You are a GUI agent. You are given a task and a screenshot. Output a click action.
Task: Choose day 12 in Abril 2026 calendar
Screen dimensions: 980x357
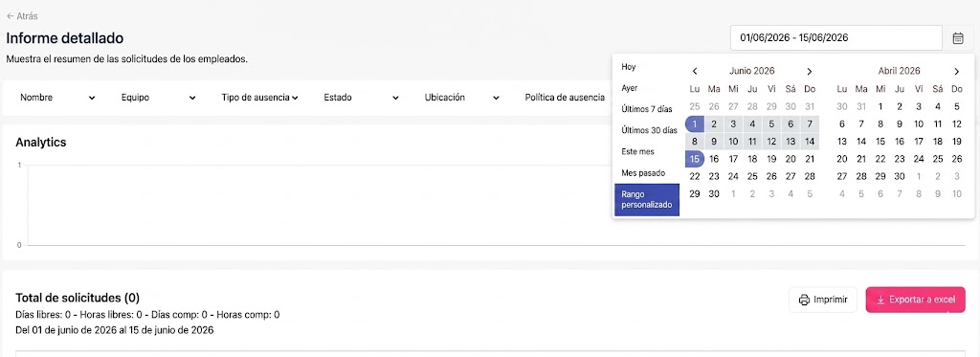tap(957, 123)
